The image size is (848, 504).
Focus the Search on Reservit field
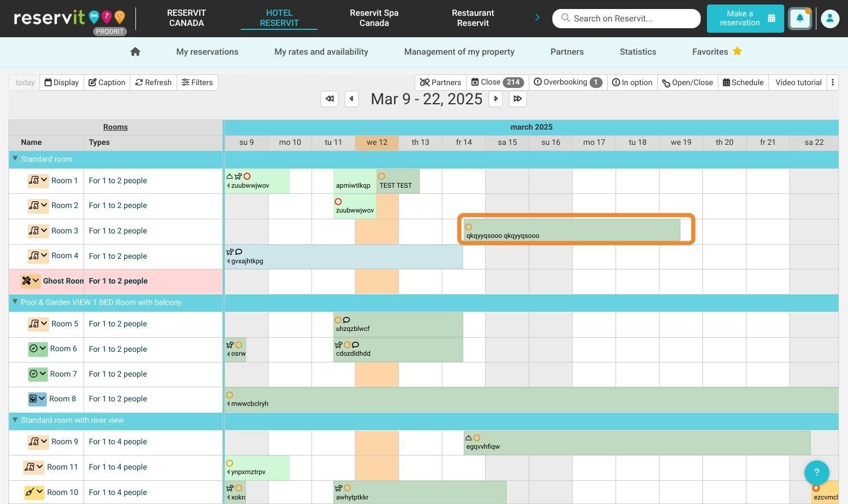[626, 19]
